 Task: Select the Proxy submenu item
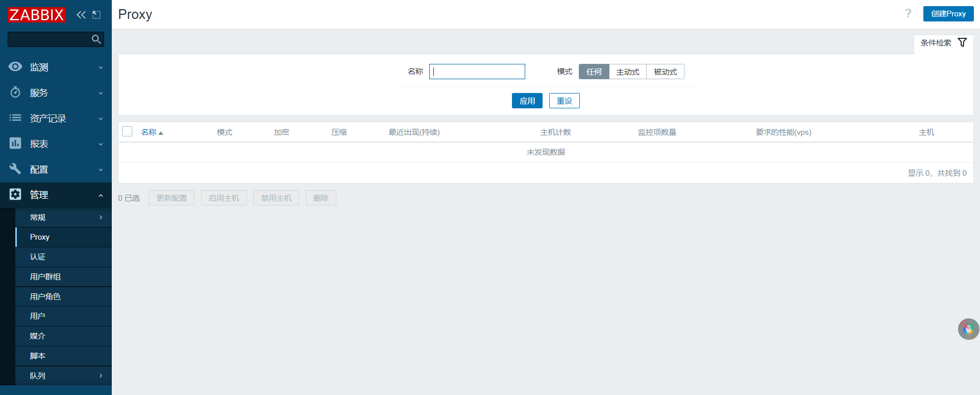point(63,237)
